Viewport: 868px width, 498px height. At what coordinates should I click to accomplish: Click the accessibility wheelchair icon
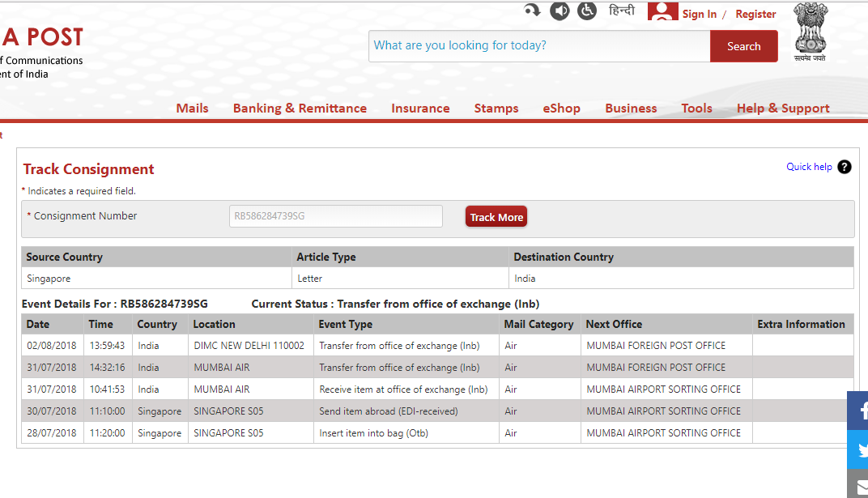point(587,11)
